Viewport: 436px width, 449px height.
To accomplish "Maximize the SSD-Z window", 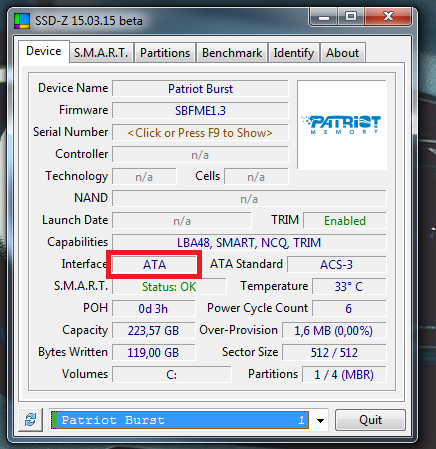I will [x=351, y=16].
